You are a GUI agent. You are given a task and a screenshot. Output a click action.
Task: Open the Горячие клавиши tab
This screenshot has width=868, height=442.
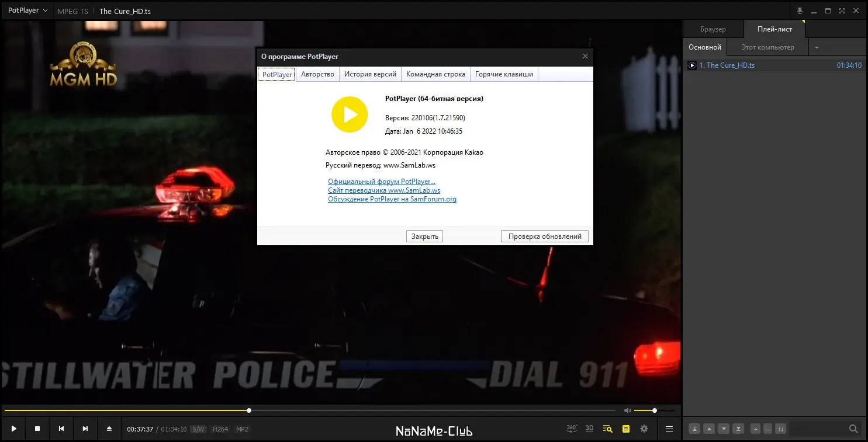pyautogui.click(x=504, y=74)
